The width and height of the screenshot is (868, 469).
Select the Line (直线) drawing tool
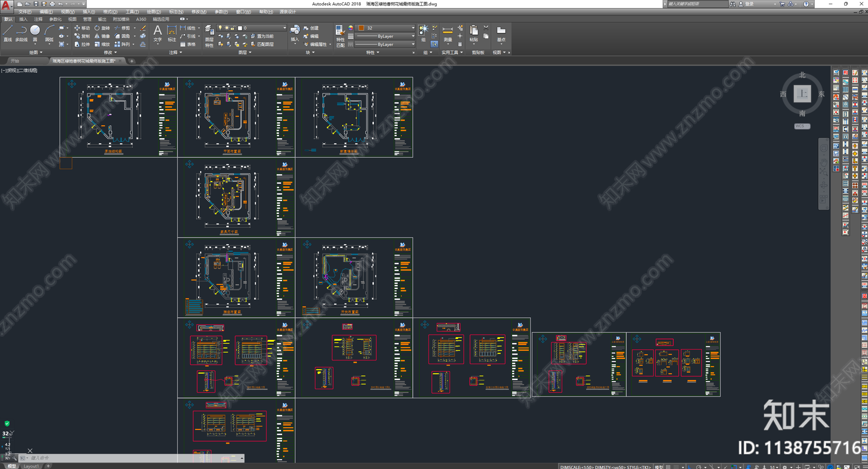(x=8, y=33)
